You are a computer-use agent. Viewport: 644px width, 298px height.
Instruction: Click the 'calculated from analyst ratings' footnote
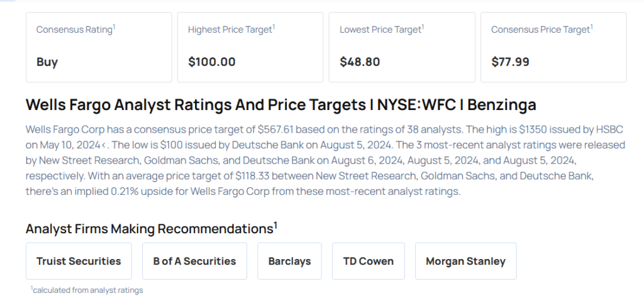coord(88,290)
